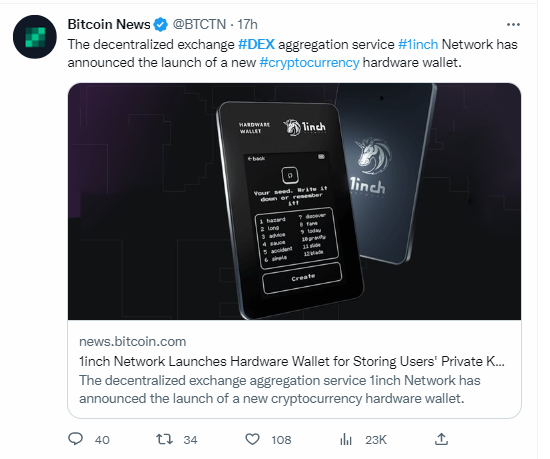Open the #cryptocurrency hashtag link
Image resolution: width=550 pixels, height=459 pixels.
[309, 63]
